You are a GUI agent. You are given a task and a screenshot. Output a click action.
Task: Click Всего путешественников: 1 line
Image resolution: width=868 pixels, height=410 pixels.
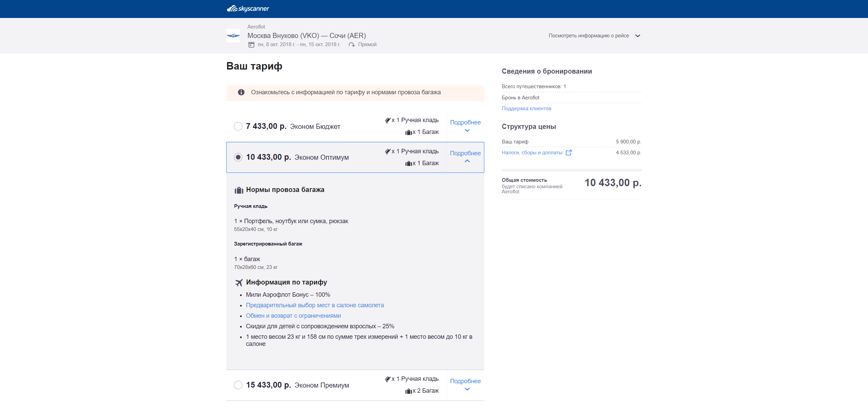tap(534, 86)
